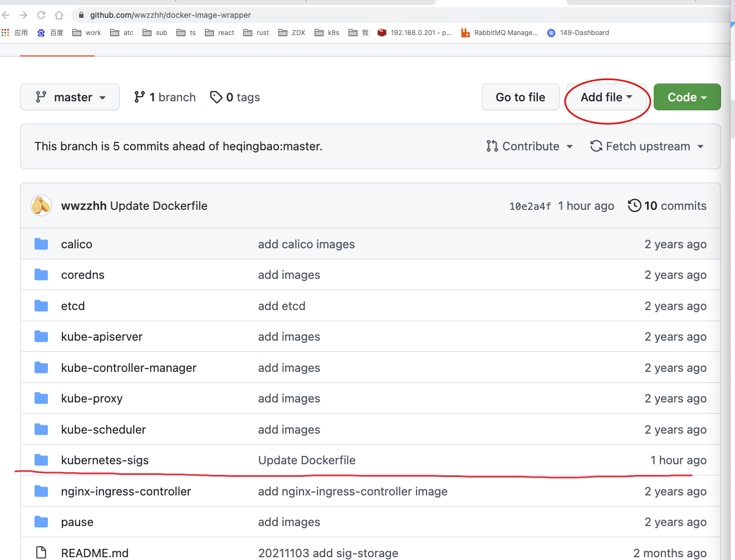Open the green Code dropdown
Screen dimensions: 735x560
[x=687, y=97]
